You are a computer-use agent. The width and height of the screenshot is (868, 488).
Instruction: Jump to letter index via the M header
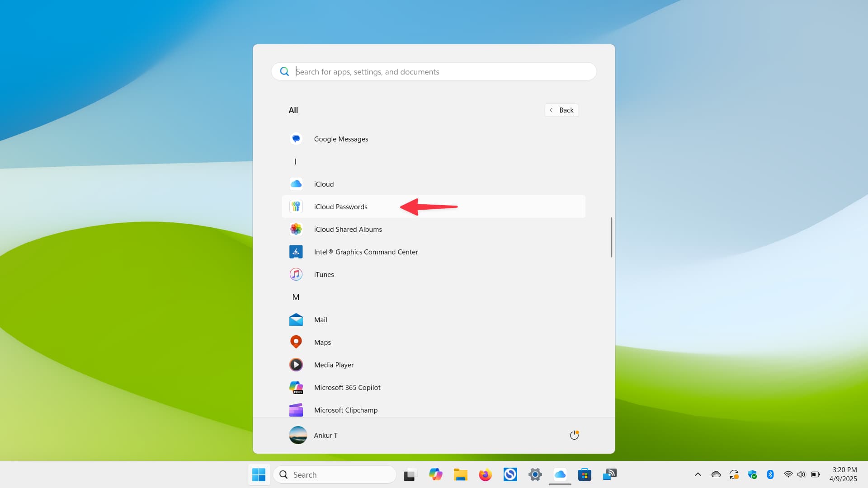tap(296, 297)
